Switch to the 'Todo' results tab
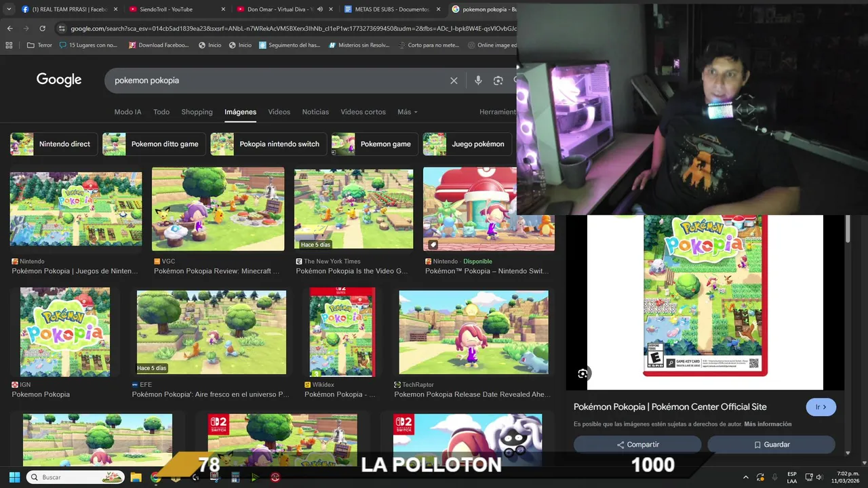868x488 pixels. [x=161, y=112]
